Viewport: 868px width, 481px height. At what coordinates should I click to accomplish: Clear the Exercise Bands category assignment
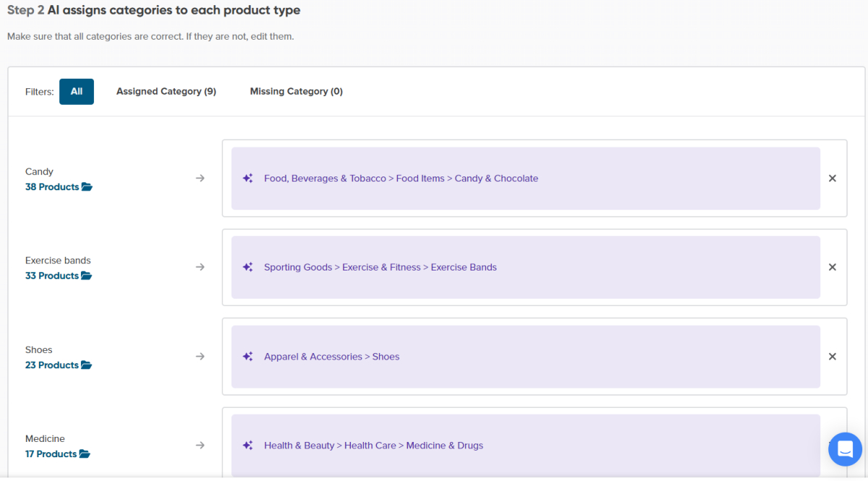(833, 268)
